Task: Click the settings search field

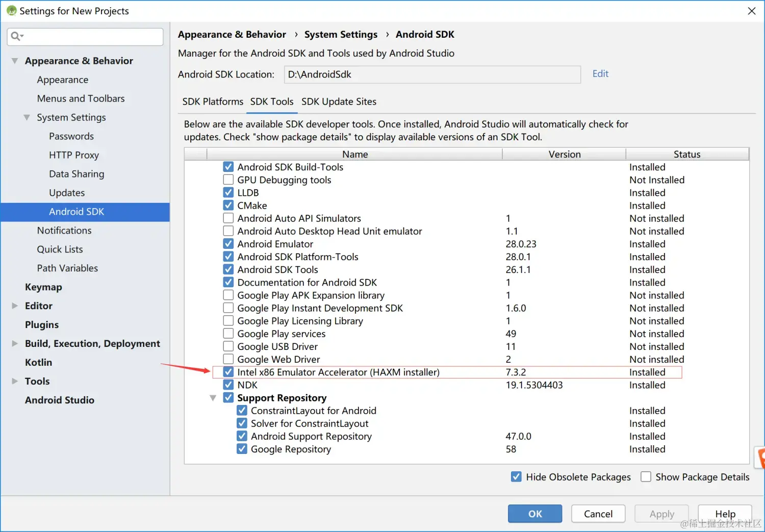Action: tap(85, 36)
